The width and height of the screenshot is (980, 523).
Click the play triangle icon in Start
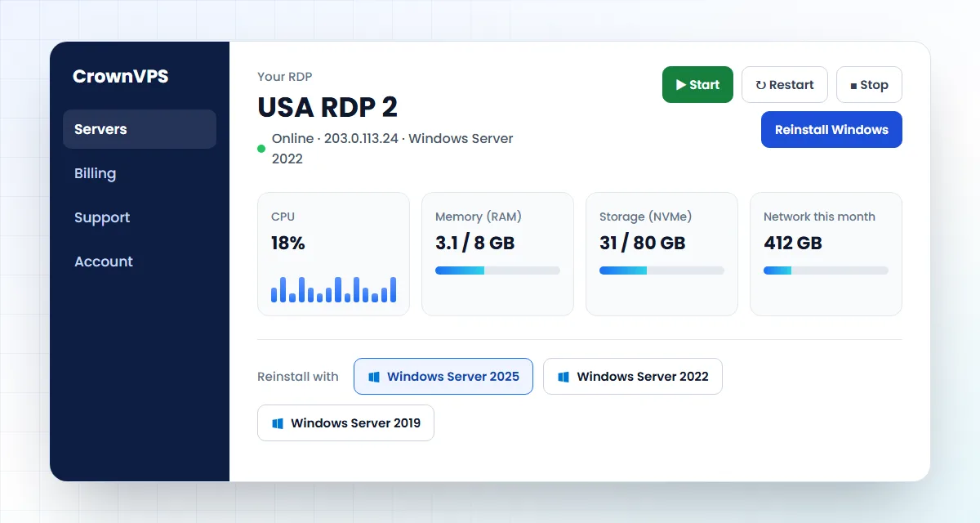point(681,85)
